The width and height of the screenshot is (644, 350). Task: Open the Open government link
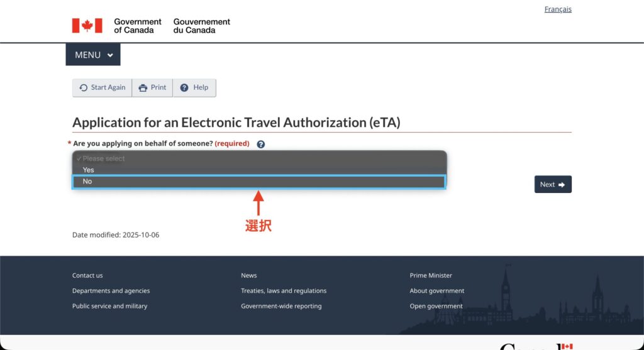coord(436,306)
